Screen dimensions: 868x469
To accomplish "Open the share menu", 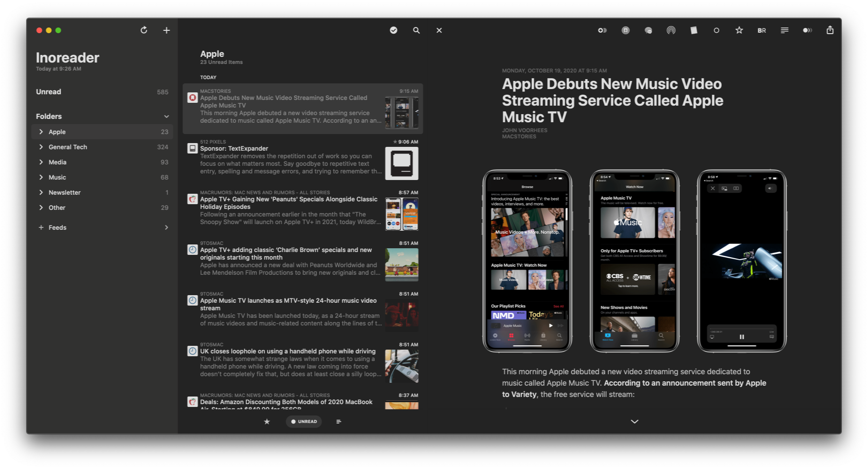I will click(x=830, y=30).
